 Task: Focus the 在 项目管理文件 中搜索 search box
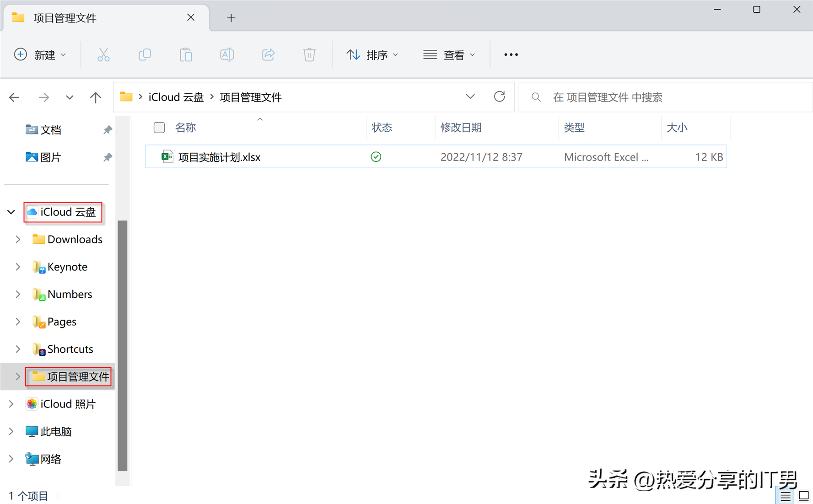click(x=666, y=97)
